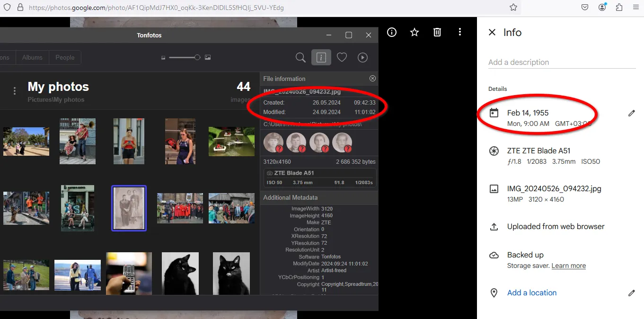Screen dimensions: 644x319
Task: Open Google Photos info circle icon
Action: pos(391,32)
